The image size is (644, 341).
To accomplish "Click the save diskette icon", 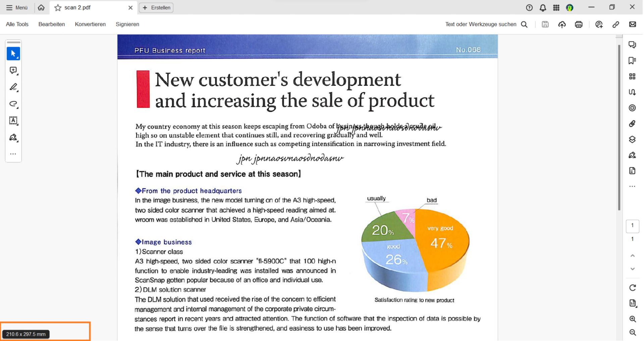I will pos(545,24).
